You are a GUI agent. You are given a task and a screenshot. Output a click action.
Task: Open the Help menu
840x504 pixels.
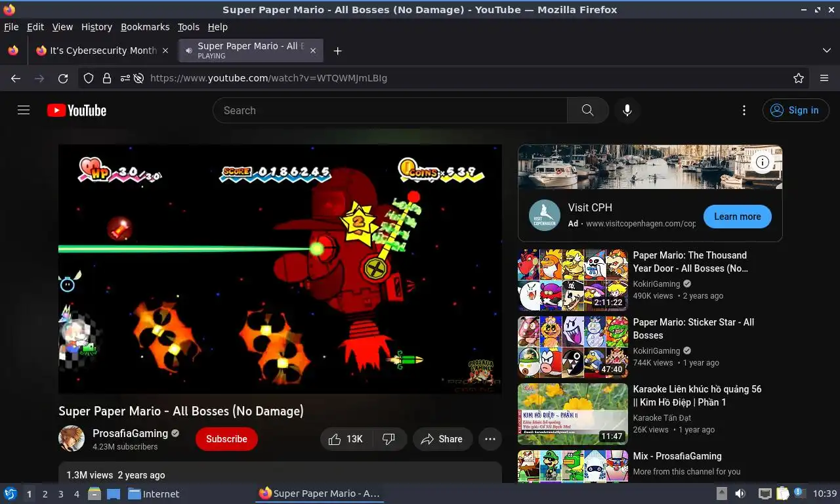pos(217,27)
